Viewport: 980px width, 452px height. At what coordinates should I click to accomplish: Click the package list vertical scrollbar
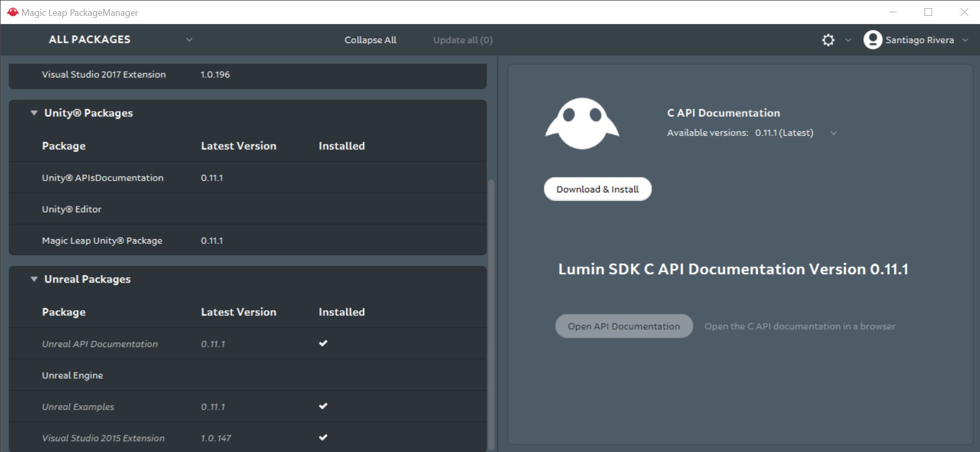491,314
